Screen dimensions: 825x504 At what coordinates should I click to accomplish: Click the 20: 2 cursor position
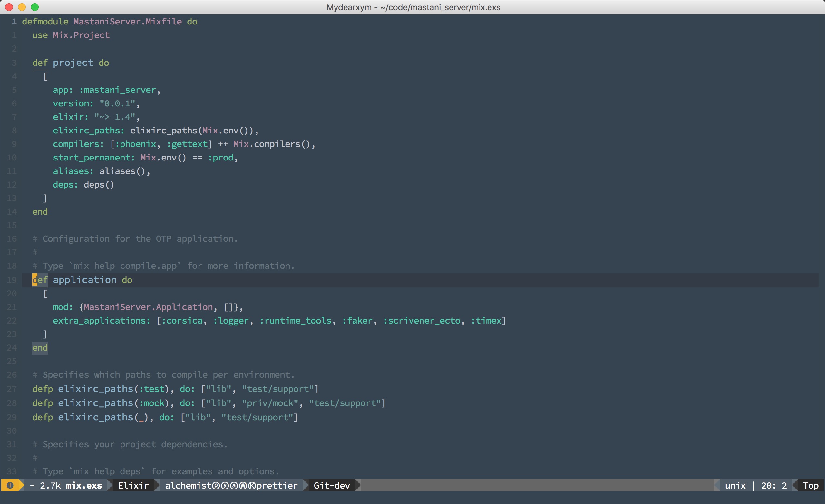pyautogui.click(x=774, y=486)
